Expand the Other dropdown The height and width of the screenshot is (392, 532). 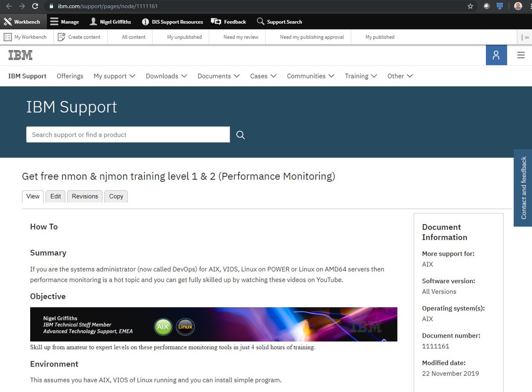pyautogui.click(x=400, y=76)
